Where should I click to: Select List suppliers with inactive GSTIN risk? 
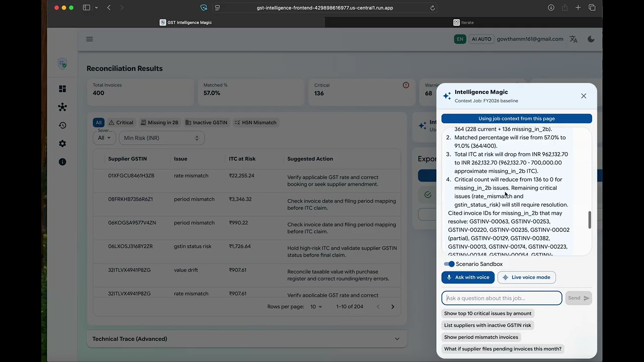coord(488,325)
